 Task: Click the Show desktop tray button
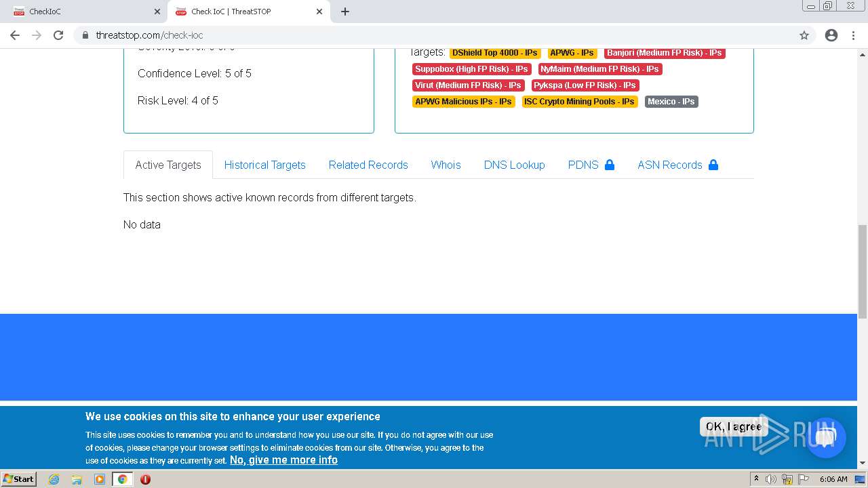(x=860, y=479)
